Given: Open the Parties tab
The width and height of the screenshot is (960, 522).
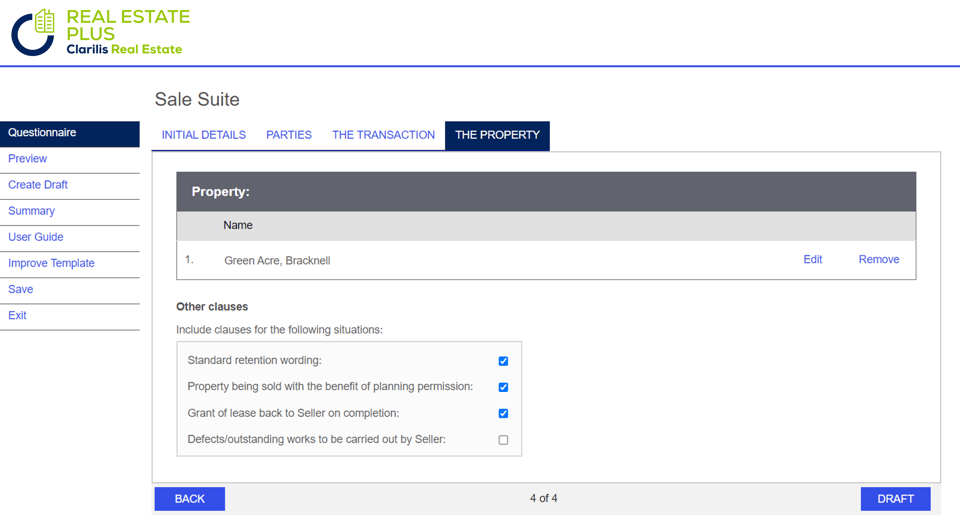Looking at the screenshot, I should pos(289,135).
